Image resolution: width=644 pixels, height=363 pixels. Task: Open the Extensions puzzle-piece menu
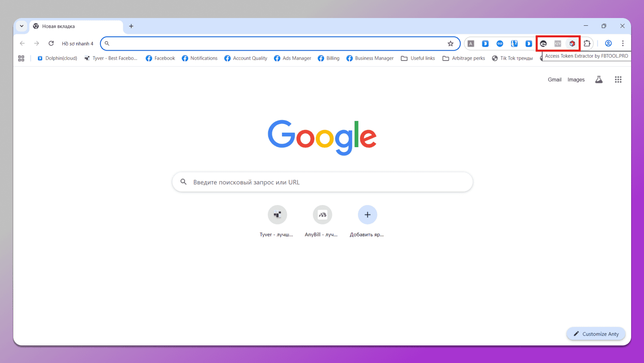587,43
